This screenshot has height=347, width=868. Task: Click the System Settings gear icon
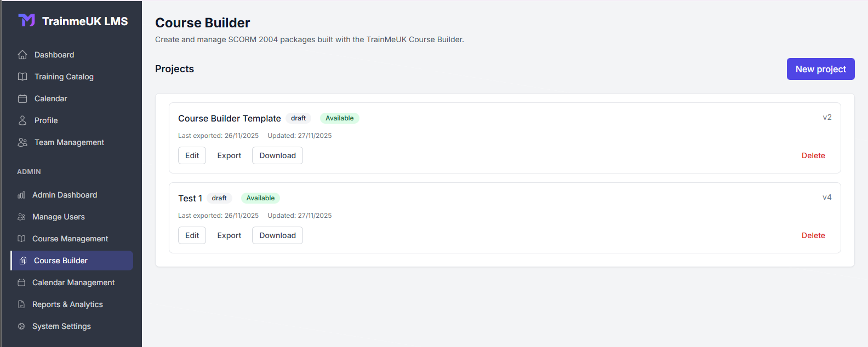coord(22,326)
